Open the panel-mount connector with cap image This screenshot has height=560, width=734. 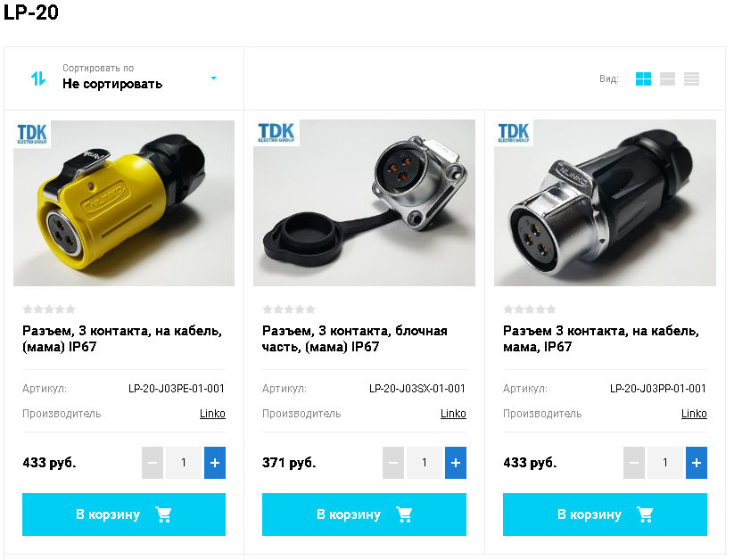364,203
